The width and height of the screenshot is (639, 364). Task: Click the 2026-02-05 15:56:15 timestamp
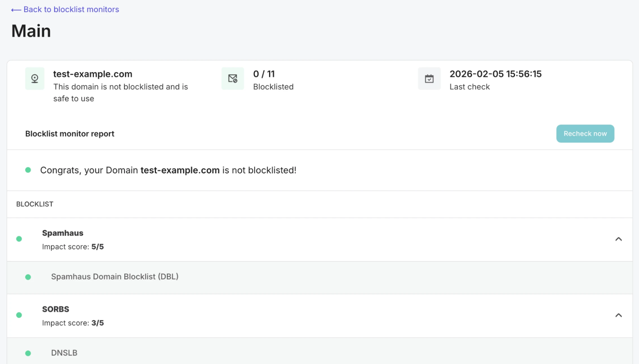pos(496,74)
